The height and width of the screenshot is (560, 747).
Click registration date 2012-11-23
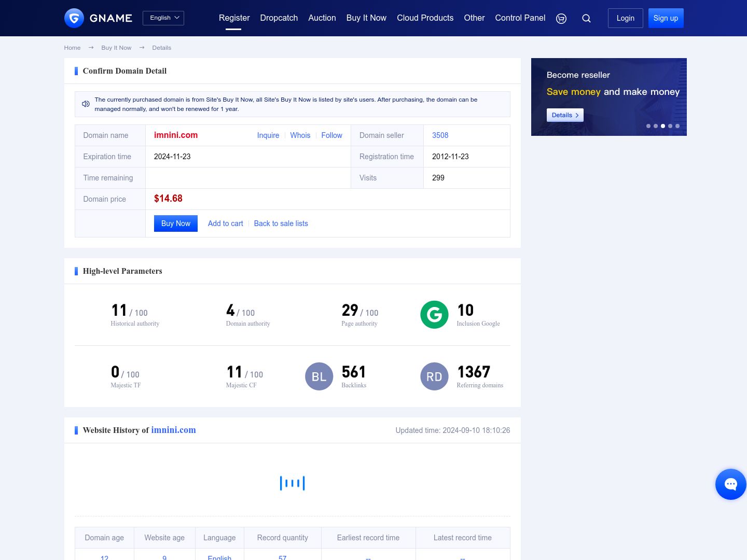450,157
